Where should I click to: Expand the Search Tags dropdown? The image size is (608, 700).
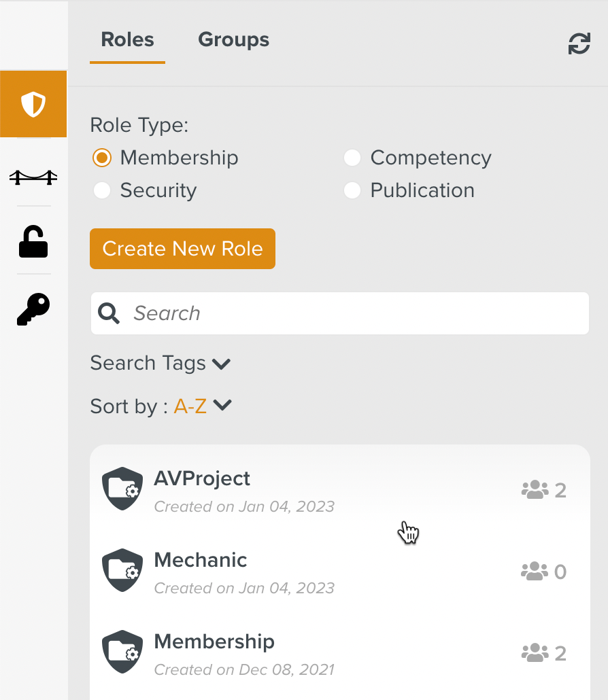pyautogui.click(x=161, y=364)
